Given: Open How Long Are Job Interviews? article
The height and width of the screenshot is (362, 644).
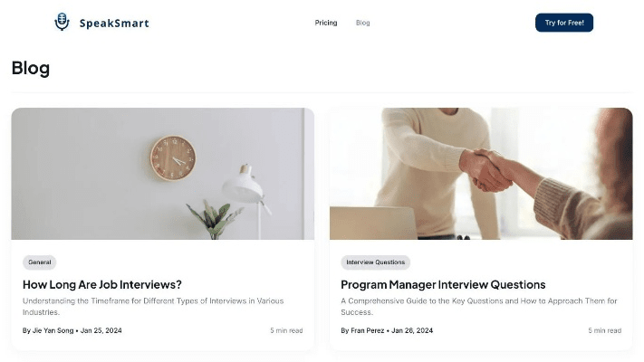Looking at the screenshot, I should [x=101, y=284].
